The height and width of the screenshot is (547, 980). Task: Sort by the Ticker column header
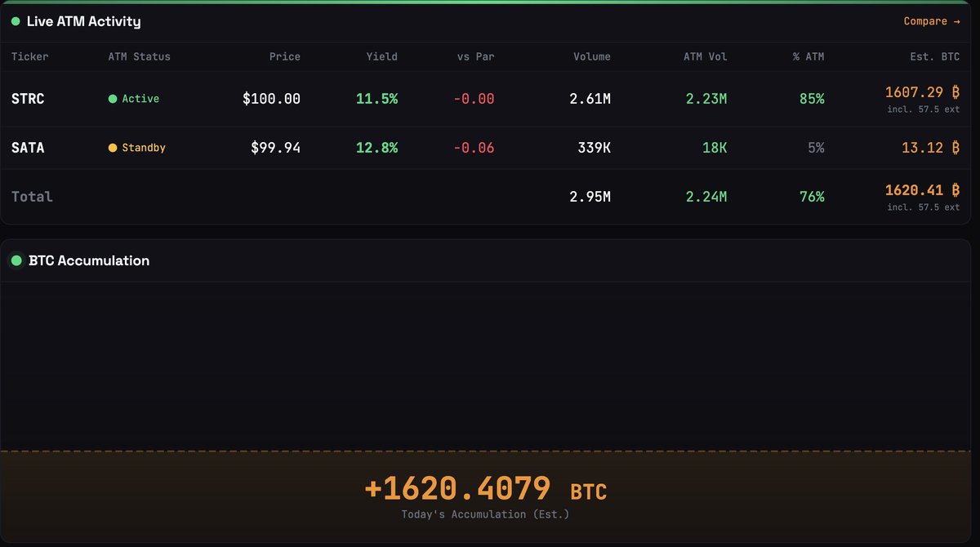coord(29,56)
